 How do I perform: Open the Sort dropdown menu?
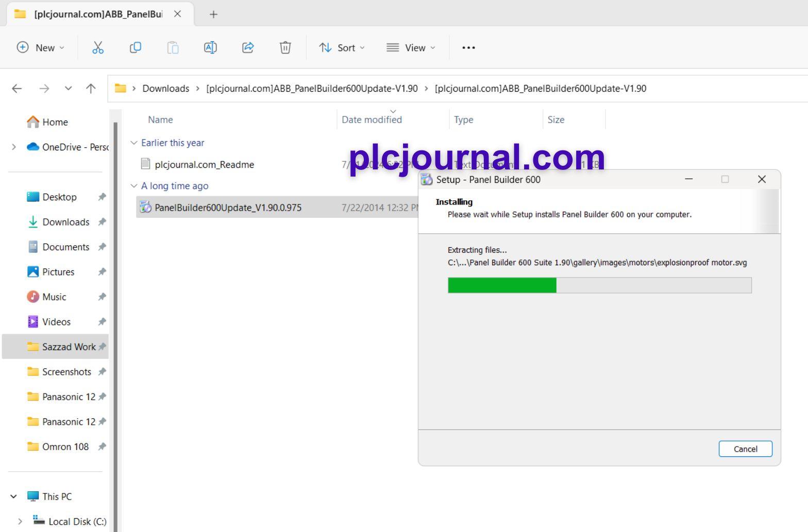click(x=342, y=47)
